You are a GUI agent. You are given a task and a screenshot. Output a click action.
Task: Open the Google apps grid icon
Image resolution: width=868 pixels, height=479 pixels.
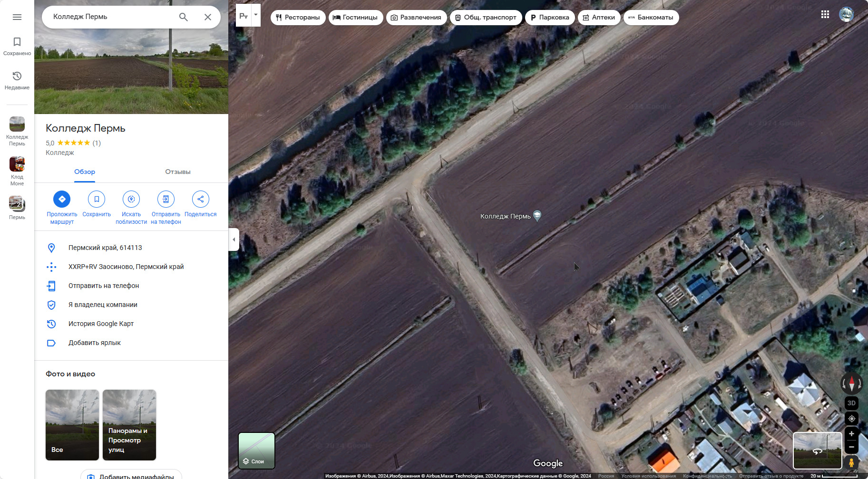[x=825, y=15]
